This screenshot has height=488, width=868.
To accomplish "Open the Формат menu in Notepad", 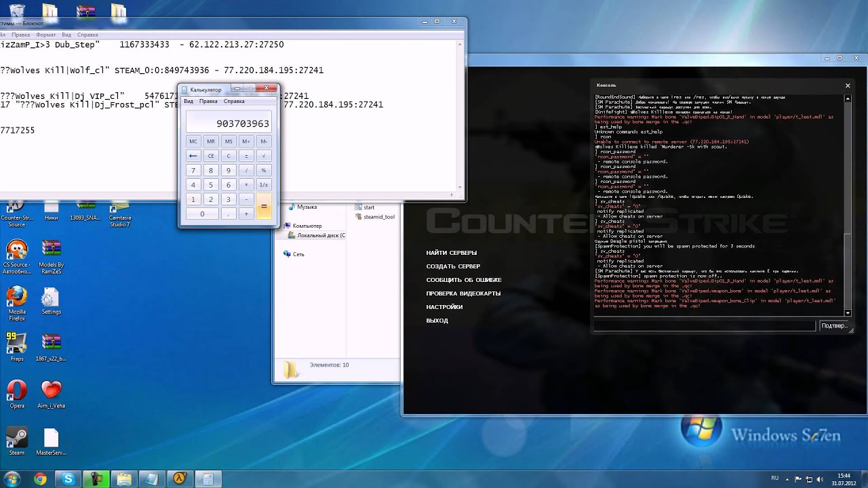I will tap(45, 35).
